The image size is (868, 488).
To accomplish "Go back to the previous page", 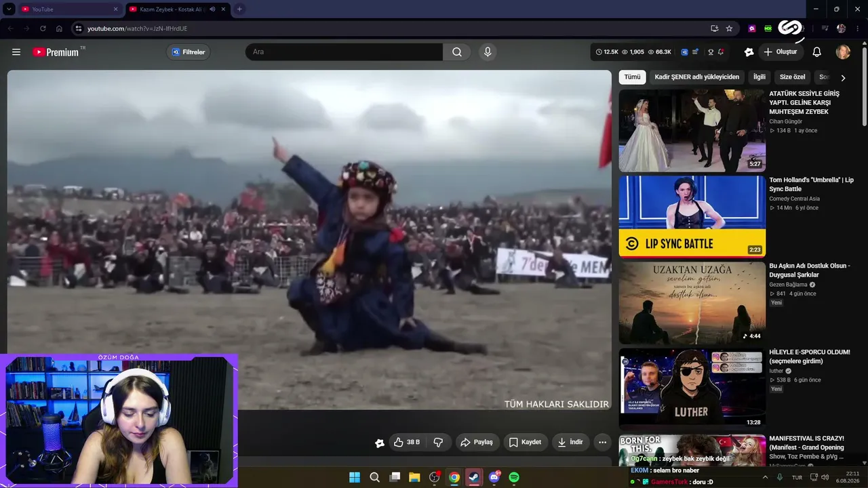I will coord(10,28).
